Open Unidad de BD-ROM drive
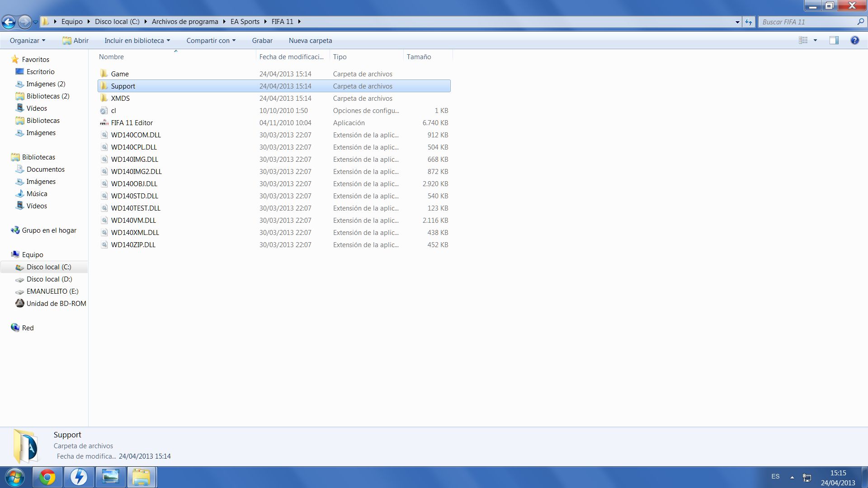 56,303
